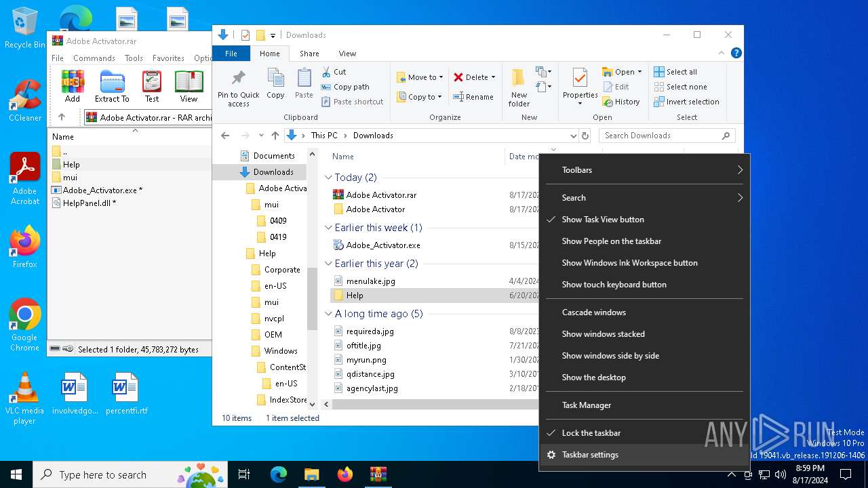Viewport: 868px width, 488px height.
Task: Choose Cascade windows
Action: (x=644, y=312)
